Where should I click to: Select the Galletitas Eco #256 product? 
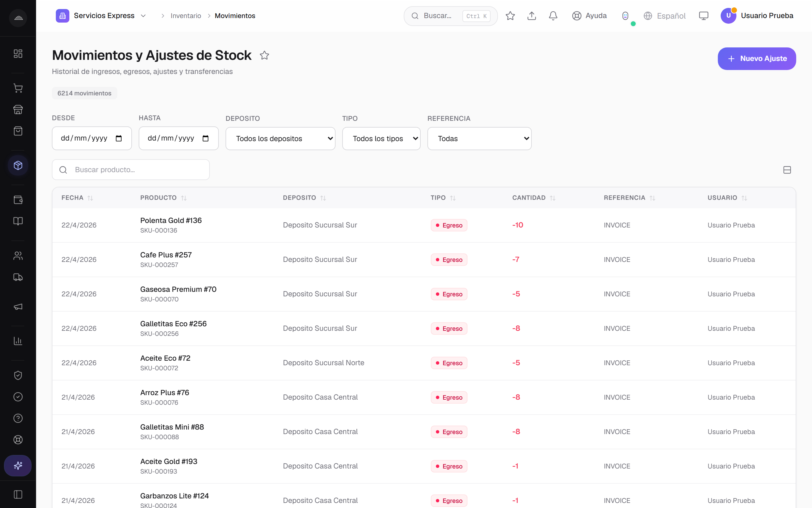[x=173, y=323]
